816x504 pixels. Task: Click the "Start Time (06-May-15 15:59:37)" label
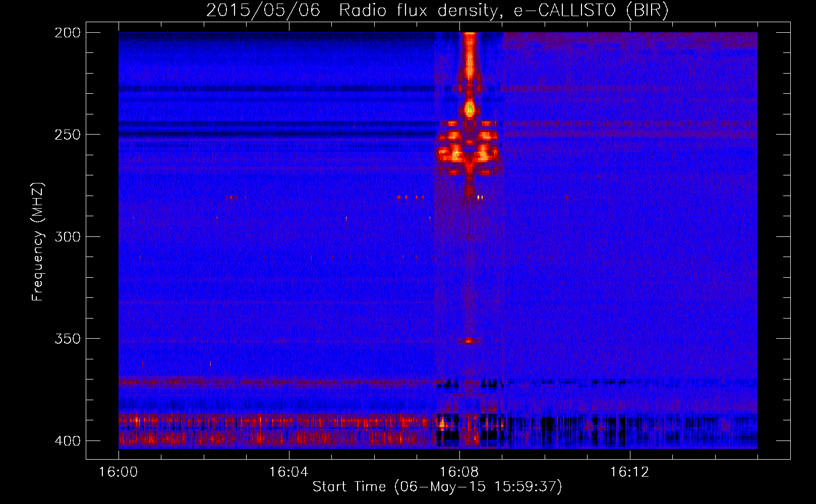coord(437,487)
